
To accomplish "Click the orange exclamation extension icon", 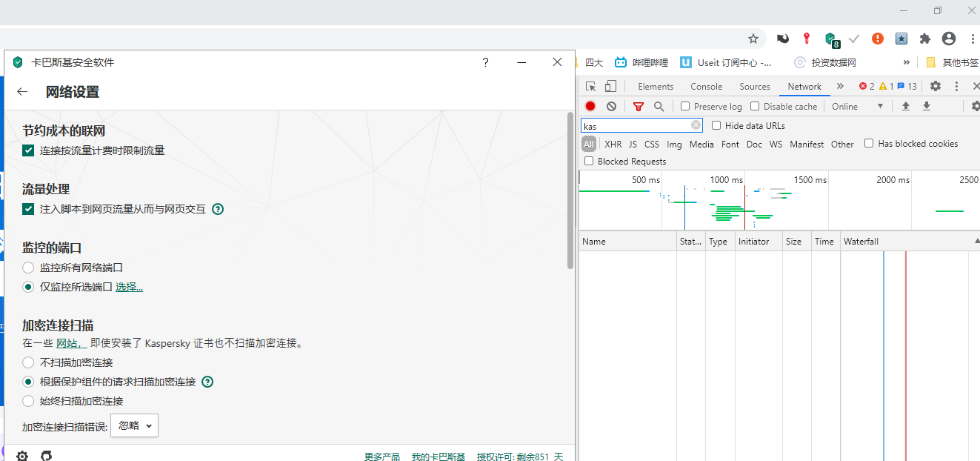I will click(878, 39).
